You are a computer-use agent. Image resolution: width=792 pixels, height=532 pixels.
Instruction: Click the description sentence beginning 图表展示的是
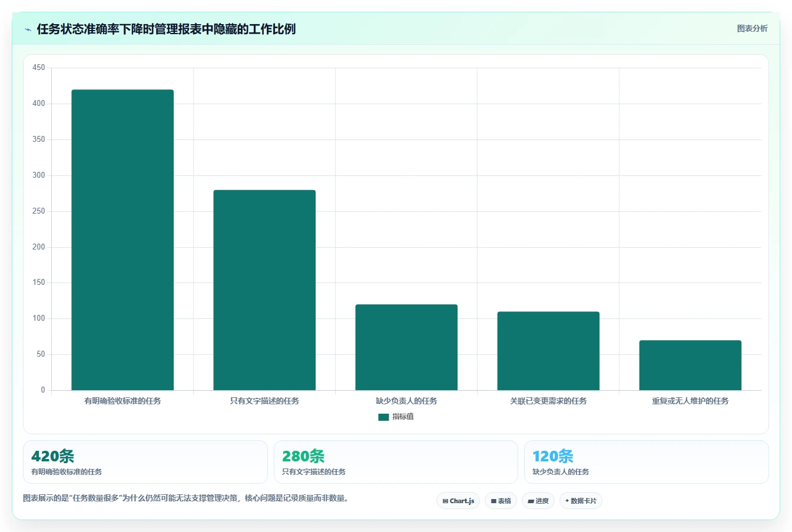click(x=187, y=498)
